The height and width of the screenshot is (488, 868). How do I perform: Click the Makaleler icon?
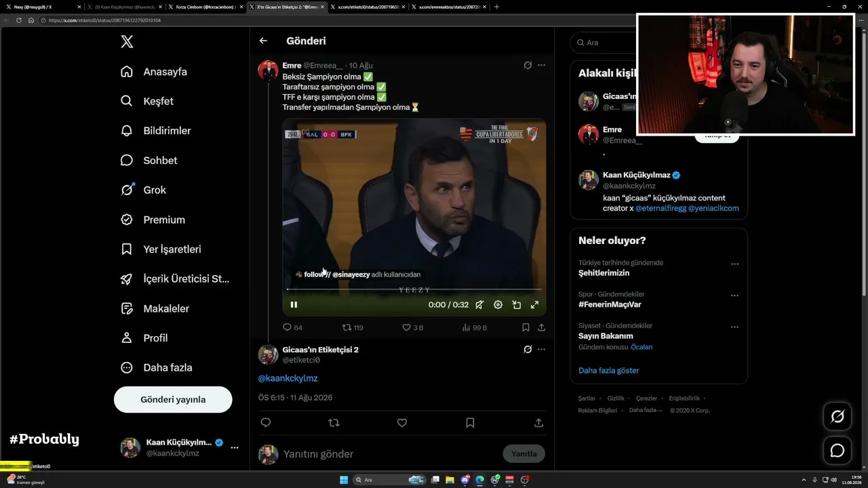tap(127, 308)
